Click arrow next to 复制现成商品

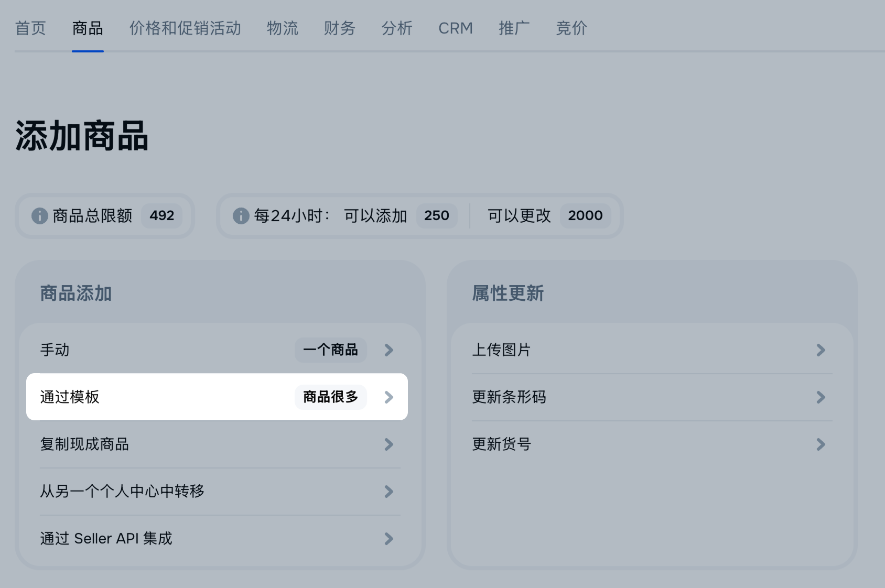pos(388,444)
